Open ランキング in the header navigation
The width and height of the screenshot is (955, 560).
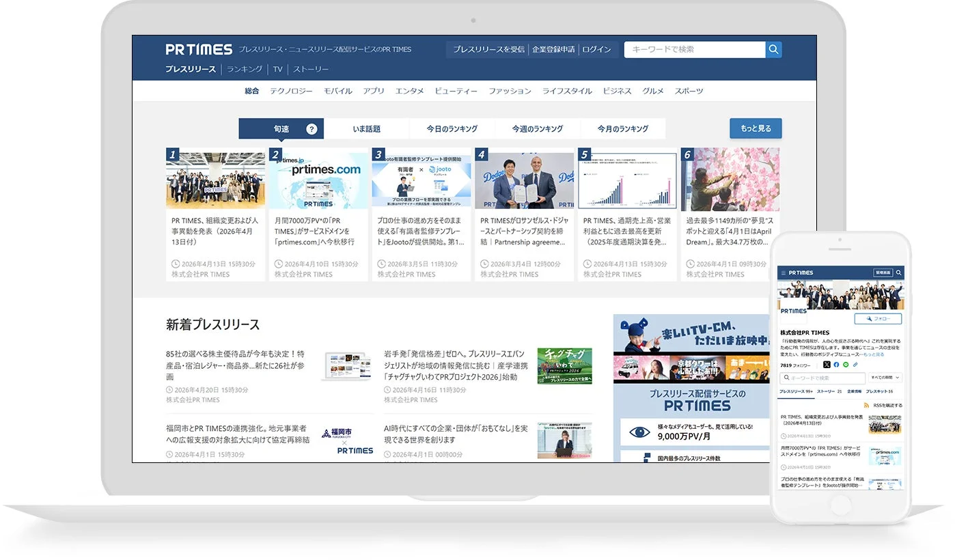tap(245, 69)
